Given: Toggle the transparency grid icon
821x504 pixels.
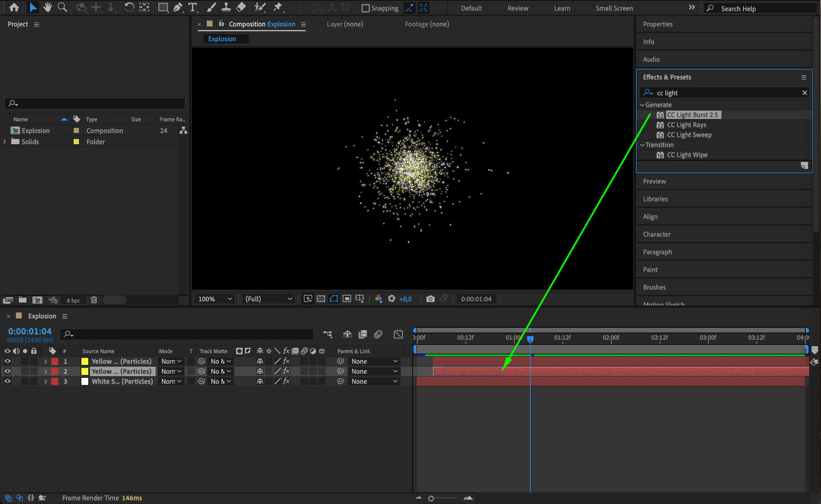Looking at the screenshot, I should pos(321,299).
